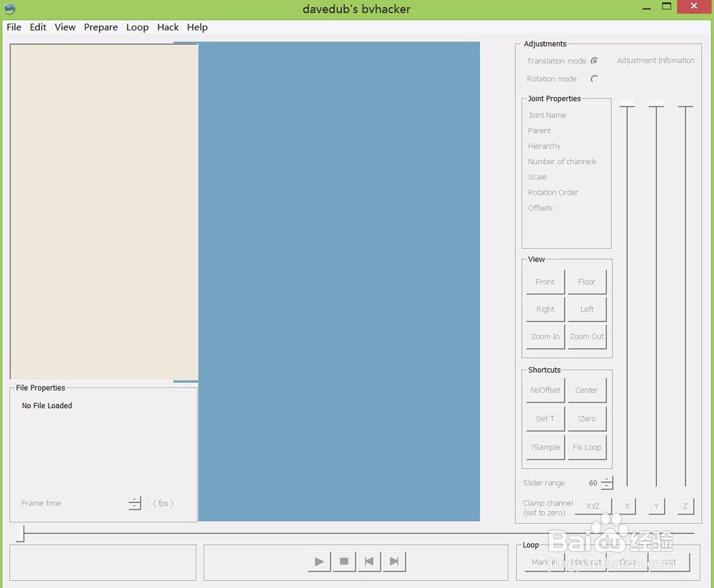Click the Z clamp channel button
This screenshot has width=714, height=588.
pyautogui.click(x=685, y=506)
